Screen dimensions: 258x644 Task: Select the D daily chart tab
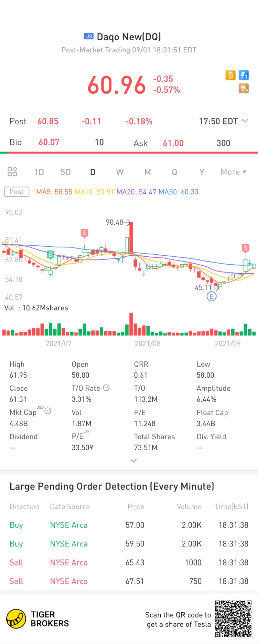click(93, 172)
